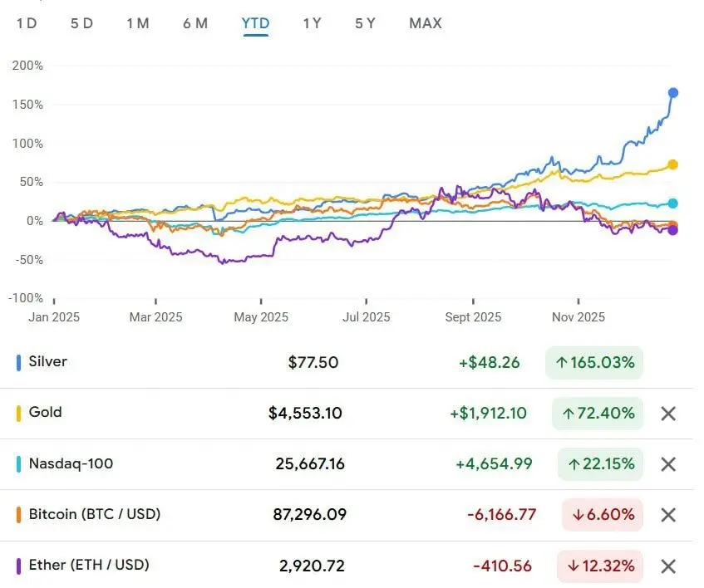Viewport: 704px width, 588px height.
Task: Click the Silver 165.03% gain badge
Action: click(x=593, y=362)
